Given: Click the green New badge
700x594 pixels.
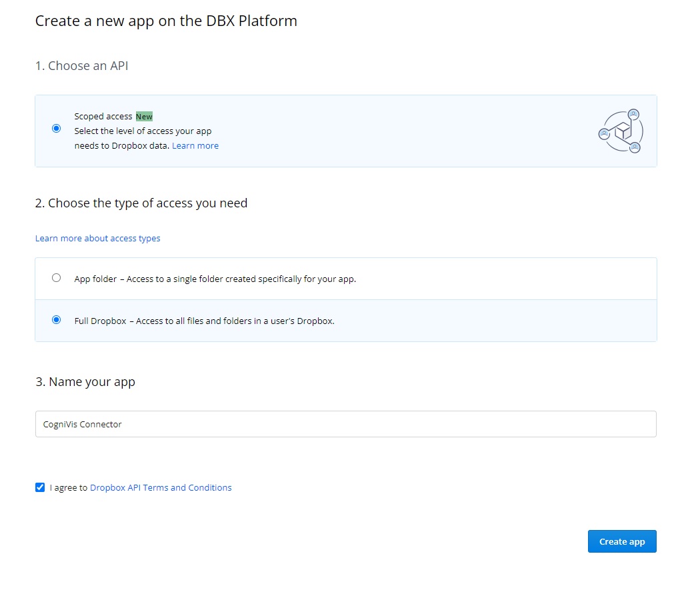Looking at the screenshot, I should click(x=144, y=117).
